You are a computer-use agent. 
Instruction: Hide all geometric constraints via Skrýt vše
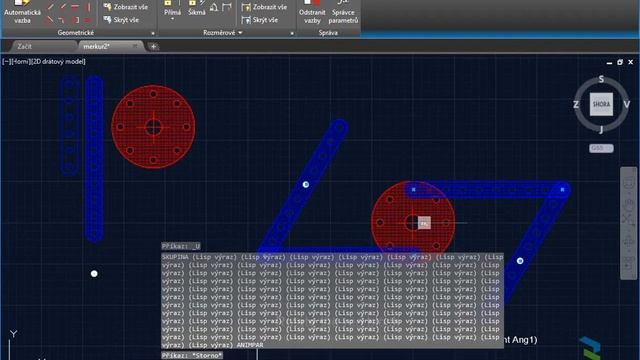tap(121, 20)
